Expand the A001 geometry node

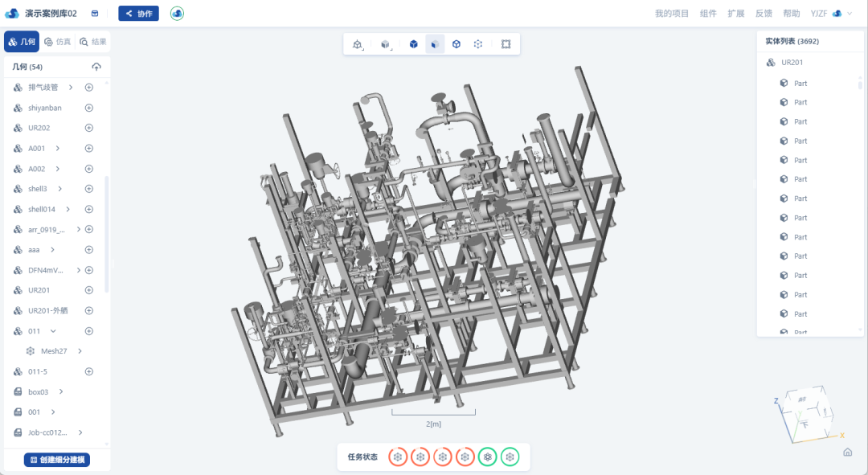[57, 149]
